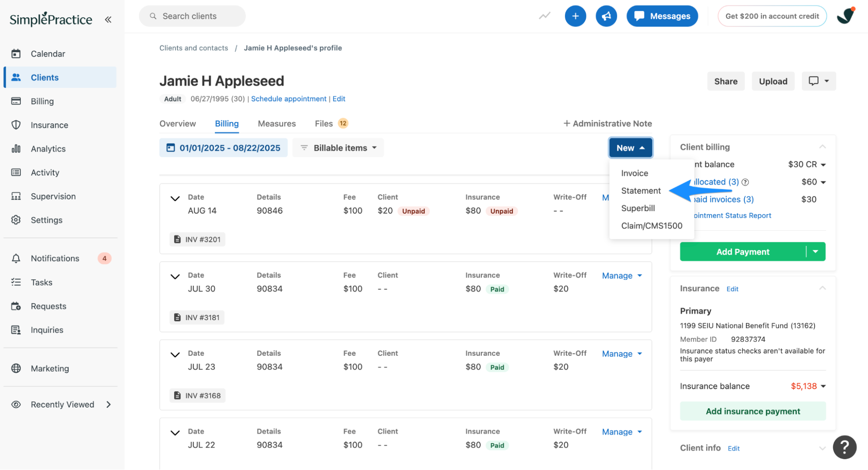Open Analytics from the left navigation
The width and height of the screenshot is (868, 470).
point(48,149)
